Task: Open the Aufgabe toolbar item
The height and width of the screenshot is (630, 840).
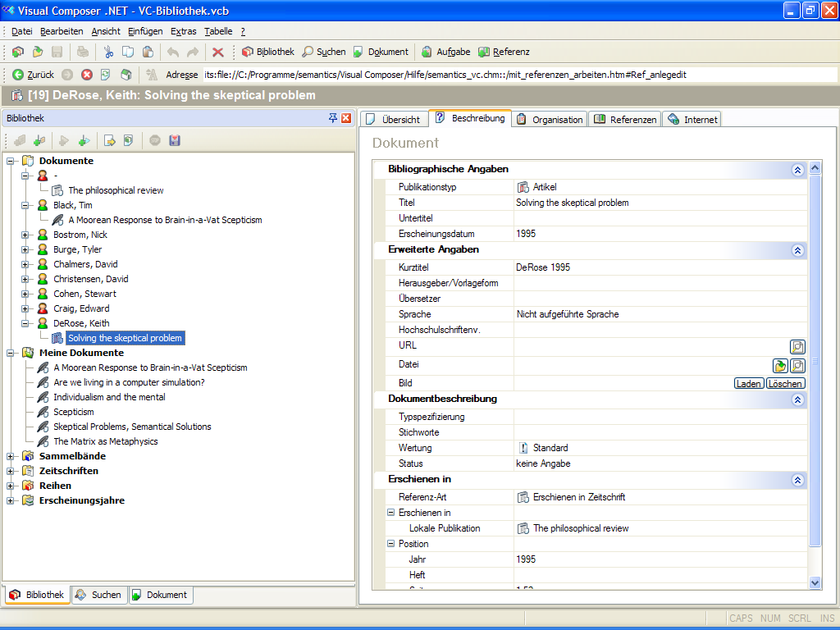Action: pos(445,52)
